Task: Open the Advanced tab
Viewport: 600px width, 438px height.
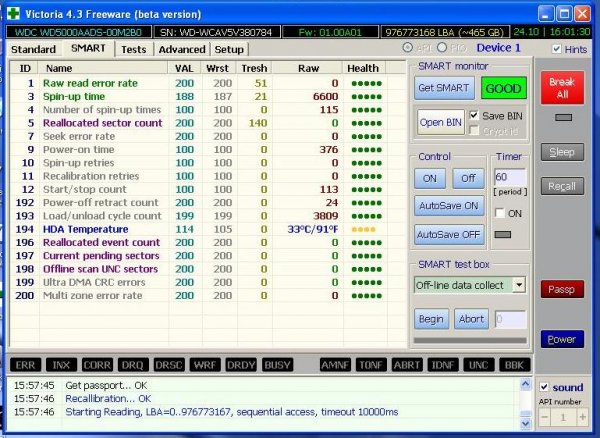Action: click(x=182, y=49)
